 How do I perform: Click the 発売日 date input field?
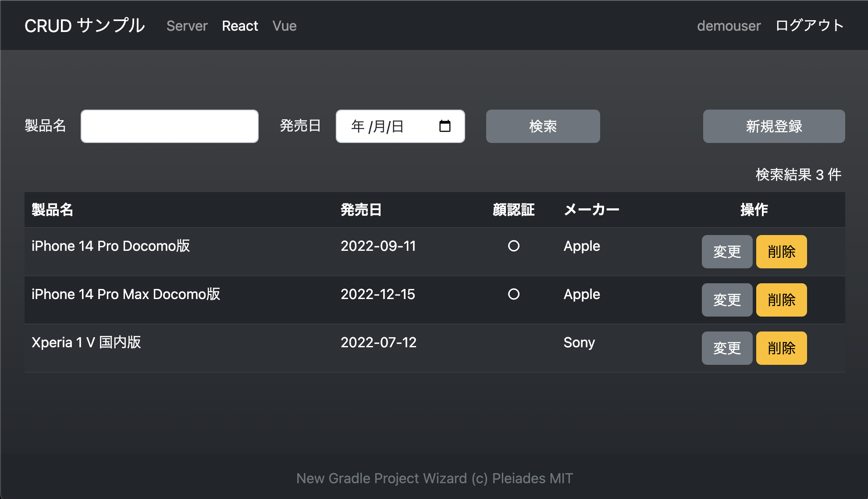pos(390,126)
